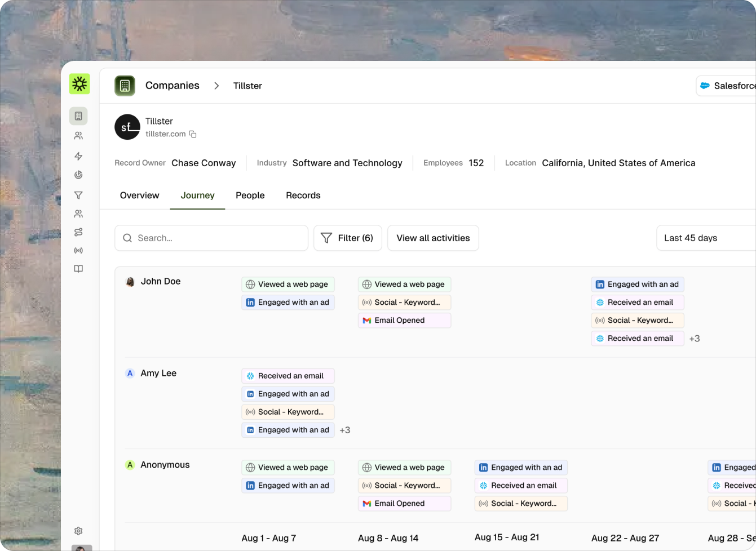Click Amy Lee's avatar badge

[130, 373]
